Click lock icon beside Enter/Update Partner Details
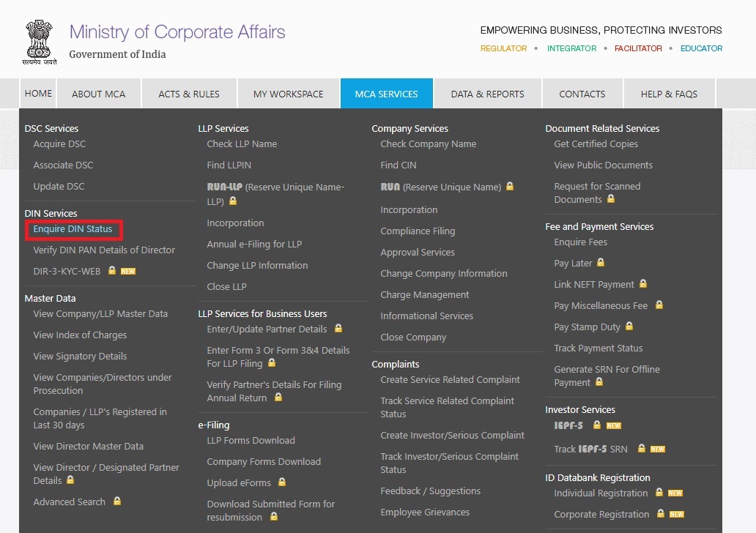756x533 pixels. (338, 328)
